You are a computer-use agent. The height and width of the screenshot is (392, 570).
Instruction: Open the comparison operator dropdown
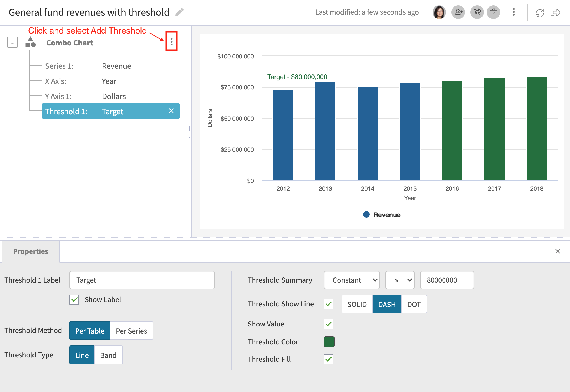pyautogui.click(x=400, y=280)
